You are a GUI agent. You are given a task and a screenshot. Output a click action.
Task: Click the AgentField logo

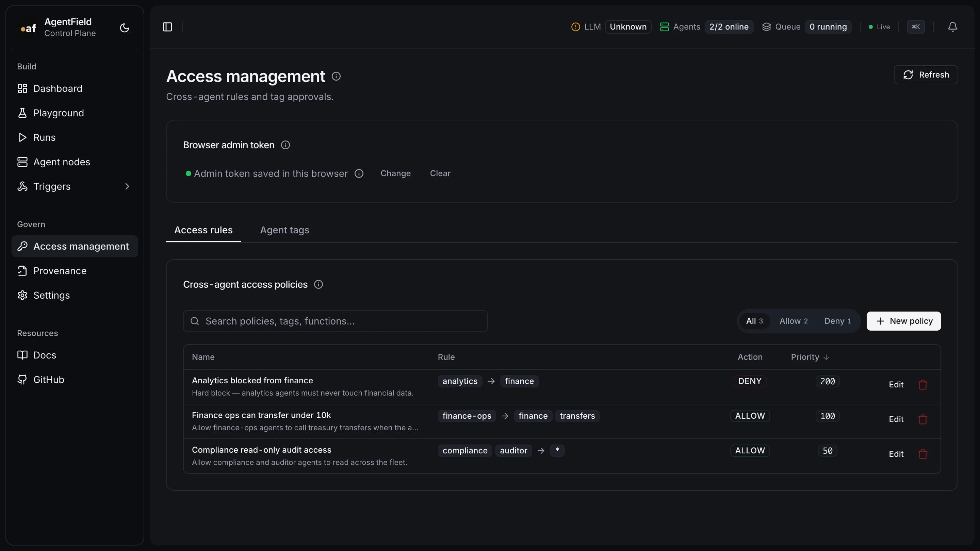click(28, 28)
